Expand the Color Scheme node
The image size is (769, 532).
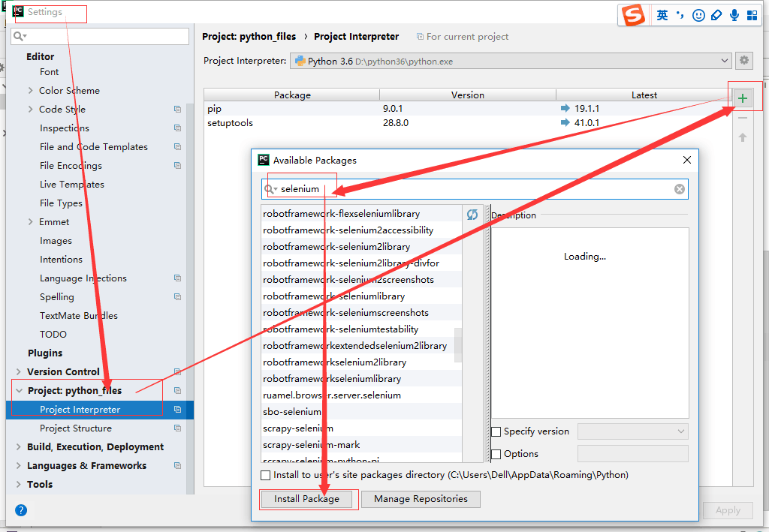pos(30,91)
